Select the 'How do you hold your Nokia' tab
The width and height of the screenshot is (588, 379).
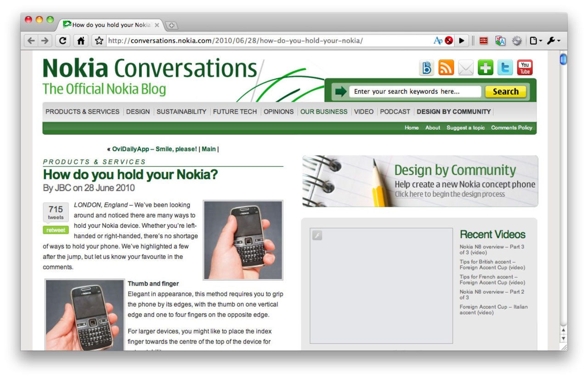tap(111, 25)
